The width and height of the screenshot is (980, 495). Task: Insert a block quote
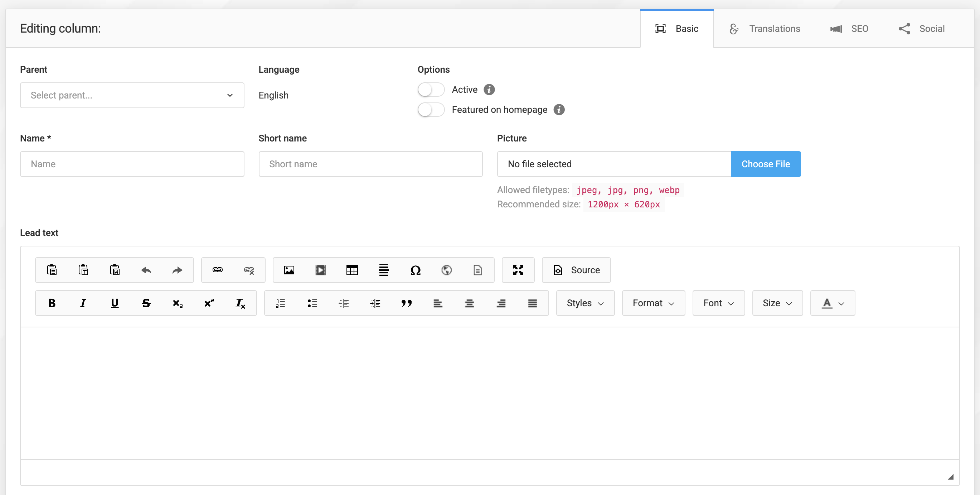pyautogui.click(x=406, y=303)
